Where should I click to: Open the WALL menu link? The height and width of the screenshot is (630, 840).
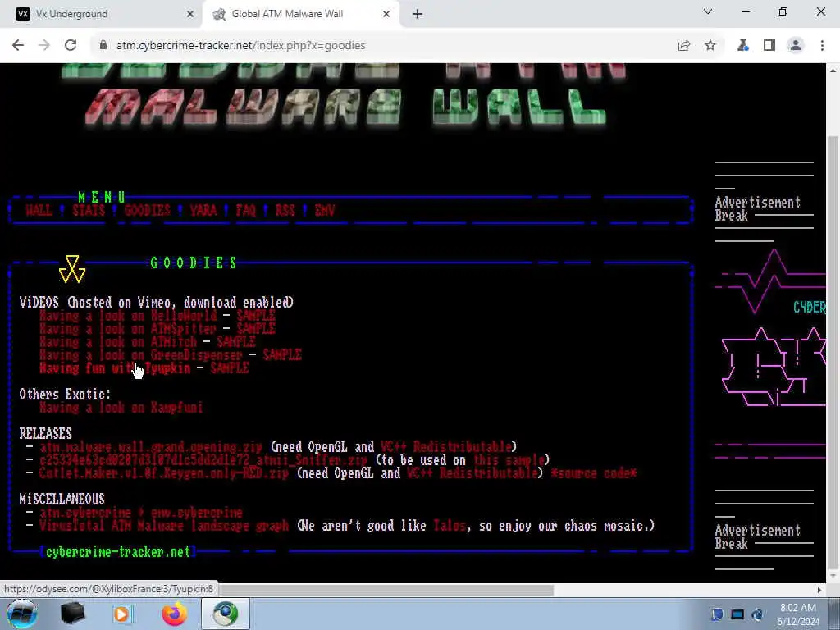[x=39, y=210]
